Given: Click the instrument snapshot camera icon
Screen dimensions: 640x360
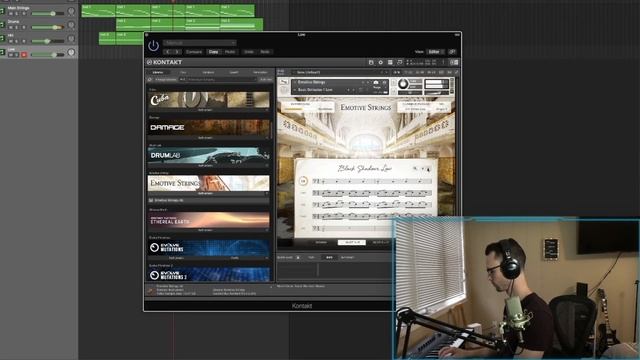Looking at the screenshot, I should (x=376, y=82).
